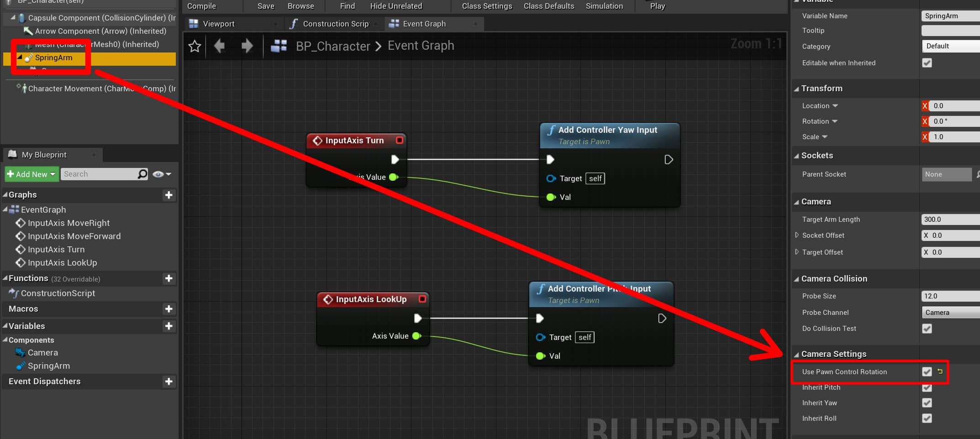
Task: Click the Arrow Component icon in the tree
Action: coord(28,31)
